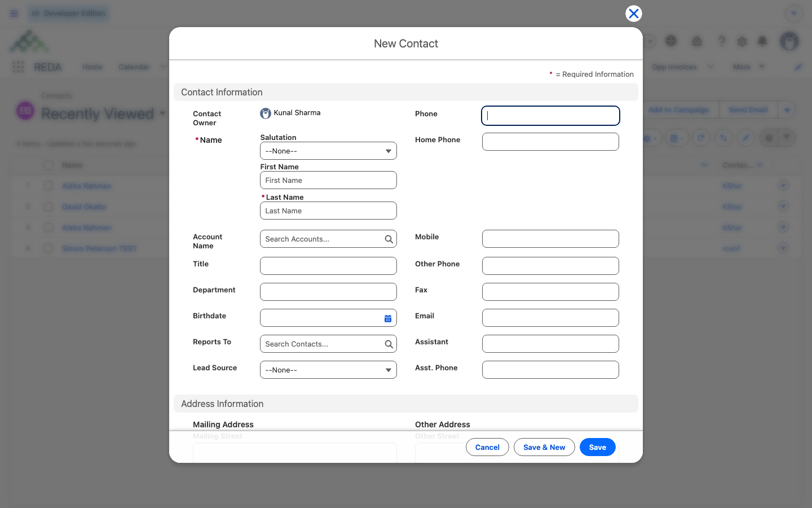Open the user profile avatar
This screenshot has width=812, height=508.
click(789, 41)
